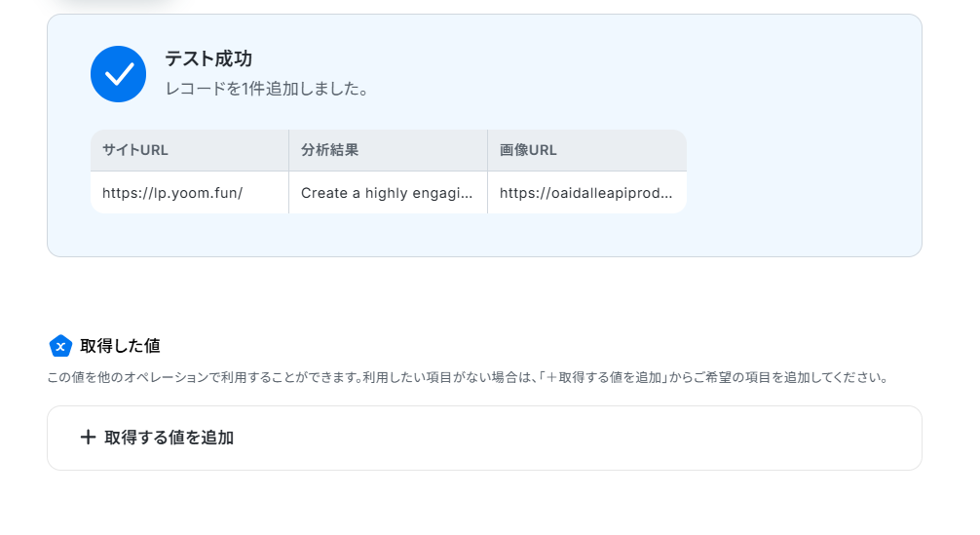The height and width of the screenshot is (535, 980).
Task: Select the 画像URL column header
Action: coord(528,150)
